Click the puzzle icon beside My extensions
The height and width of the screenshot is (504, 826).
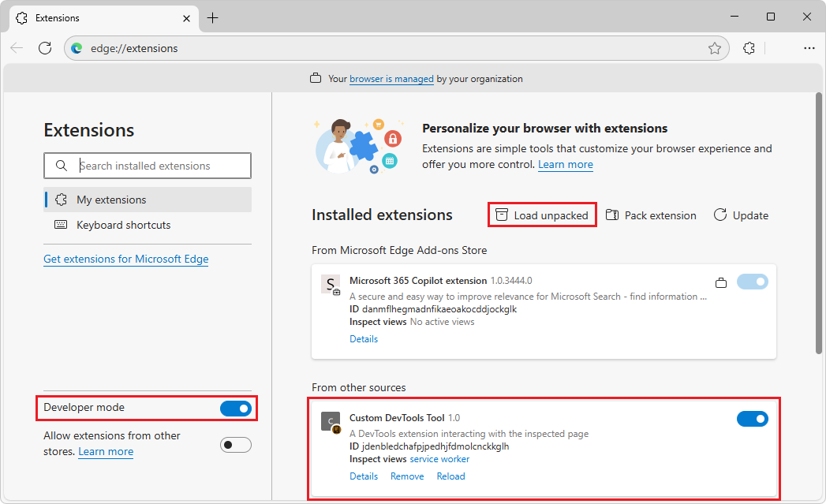pos(61,200)
